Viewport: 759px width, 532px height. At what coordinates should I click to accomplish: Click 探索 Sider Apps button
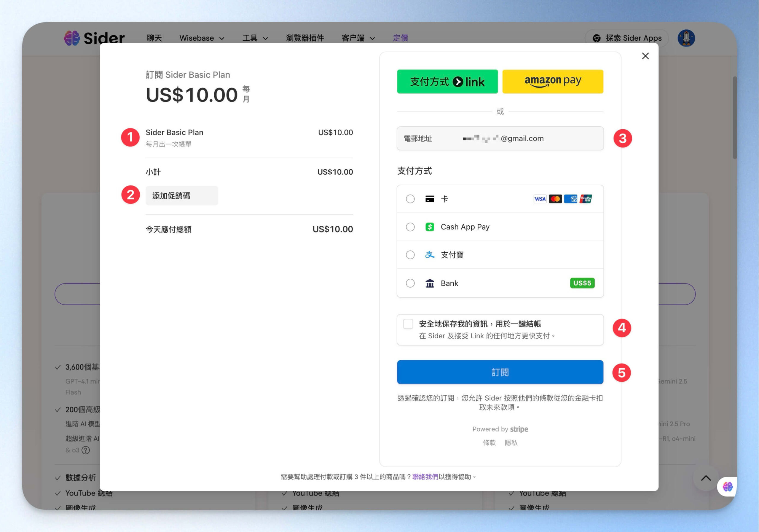(x=626, y=38)
